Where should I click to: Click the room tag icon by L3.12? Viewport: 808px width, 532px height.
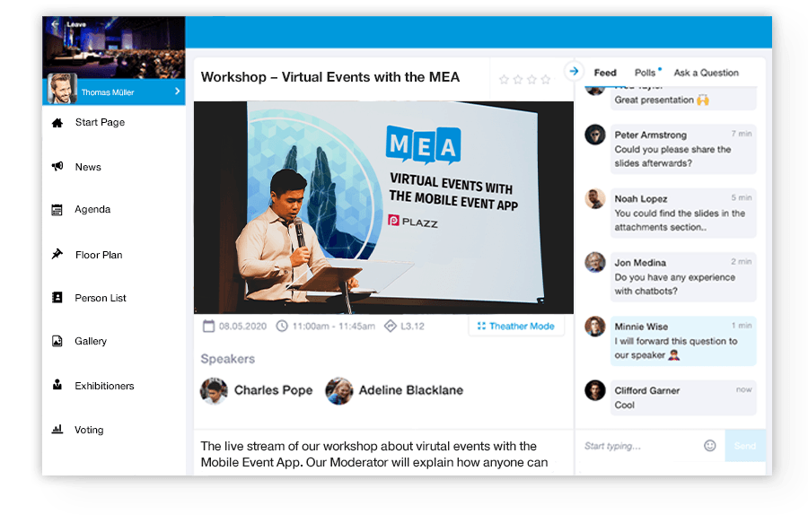click(x=391, y=326)
